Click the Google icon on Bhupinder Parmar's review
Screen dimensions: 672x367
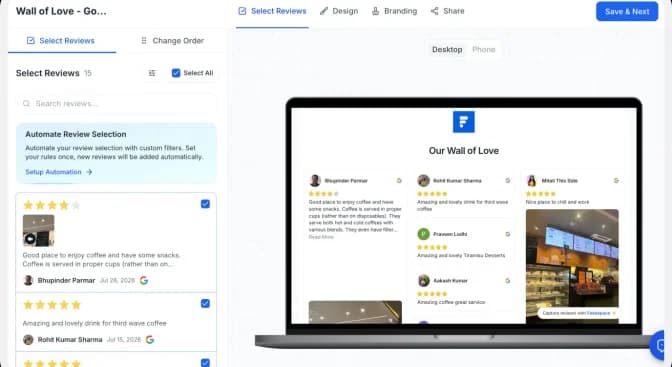(144, 280)
